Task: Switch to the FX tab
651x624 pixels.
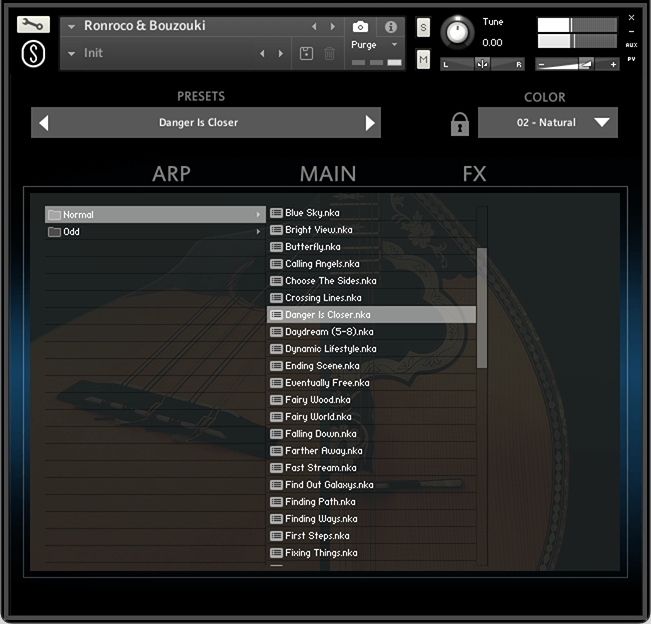Action: (474, 174)
